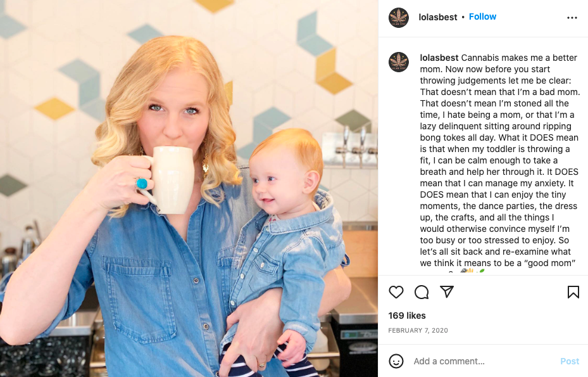Submit the comment with the Post button

point(569,361)
